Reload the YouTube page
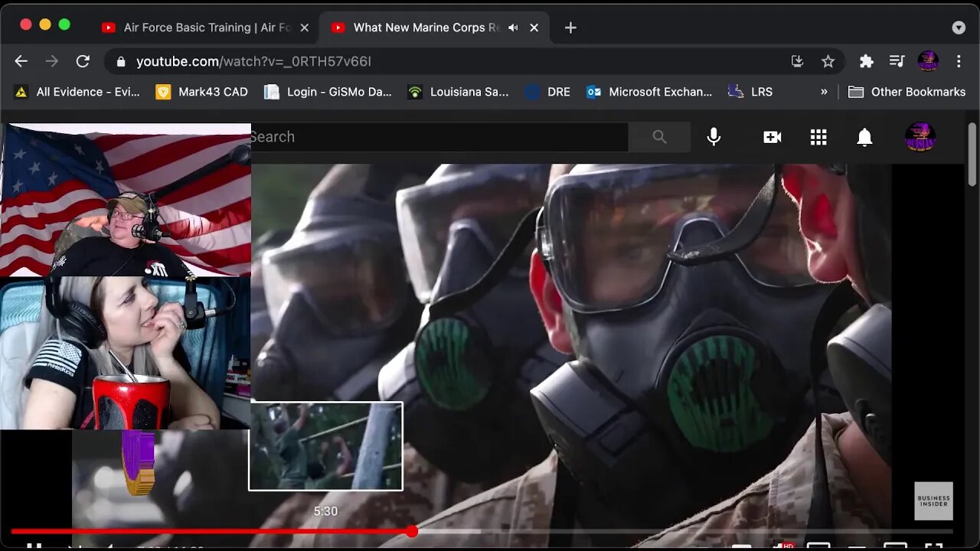This screenshot has width=980, height=551. click(83, 61)
